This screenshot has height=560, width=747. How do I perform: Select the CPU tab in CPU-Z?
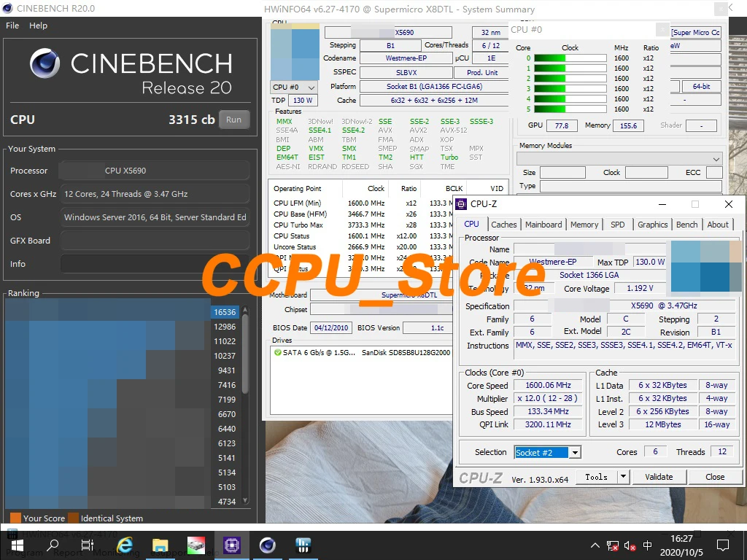coord(472,224)
